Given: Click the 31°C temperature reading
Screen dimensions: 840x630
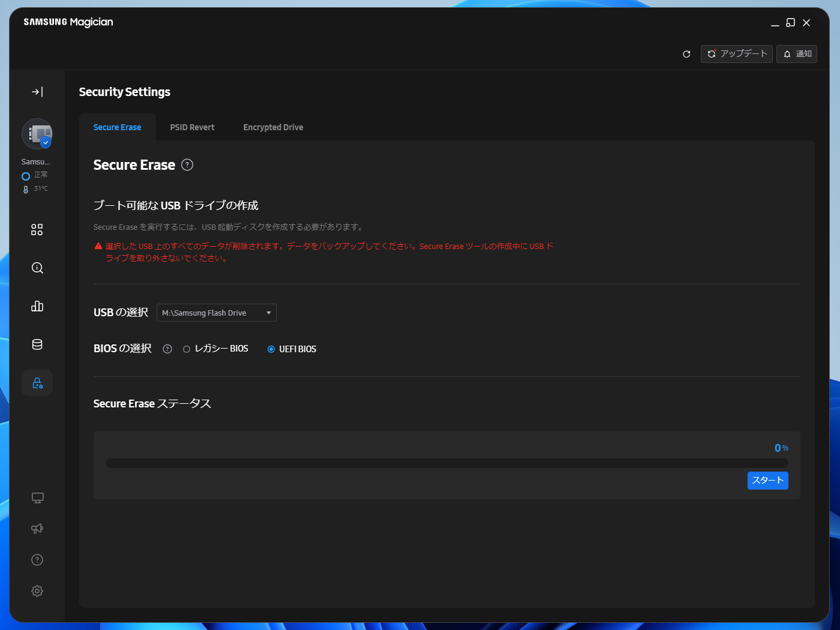Looking at the screenshot, I should point(41,189).
